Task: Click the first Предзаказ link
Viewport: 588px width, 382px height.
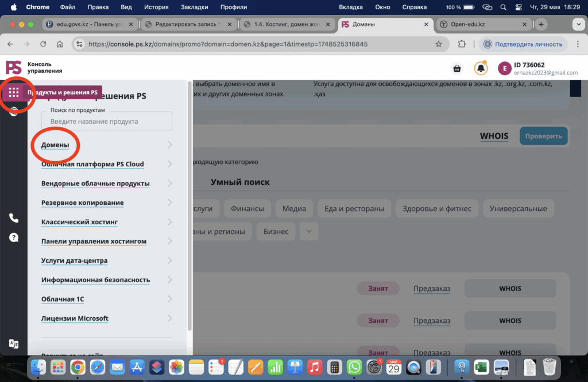Action: point(432,288)
